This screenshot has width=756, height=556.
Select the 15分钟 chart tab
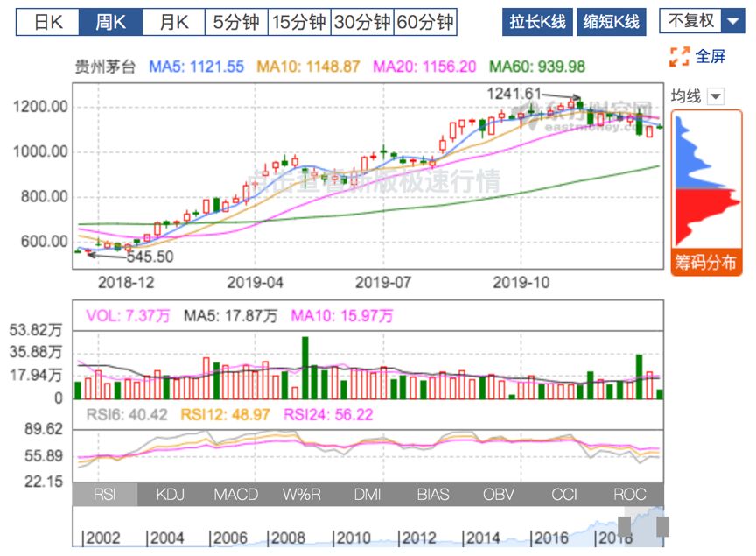(299, 22)
